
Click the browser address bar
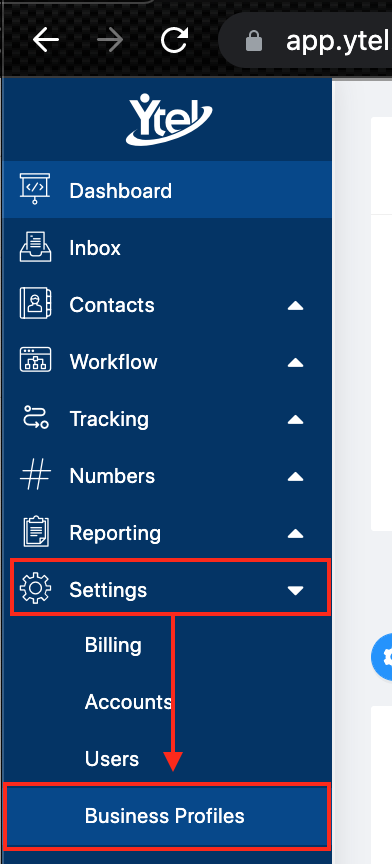pyautogui.click(x=306, y=40)
